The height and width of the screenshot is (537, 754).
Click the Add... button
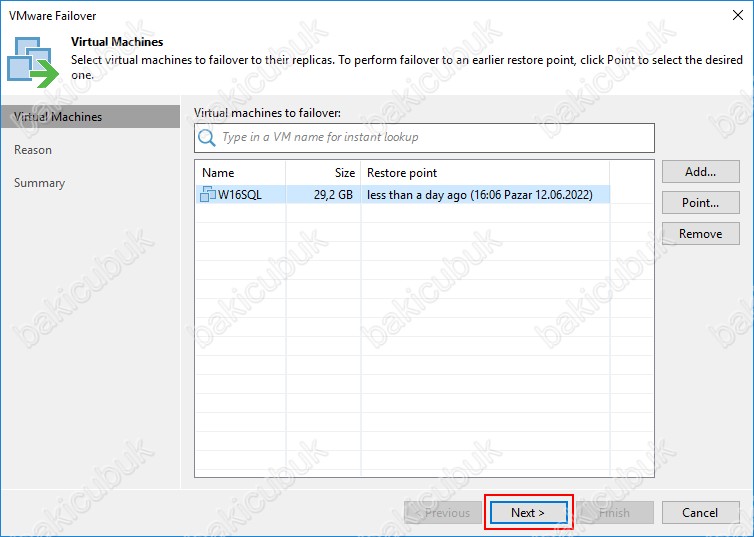(x=701, y=172)
